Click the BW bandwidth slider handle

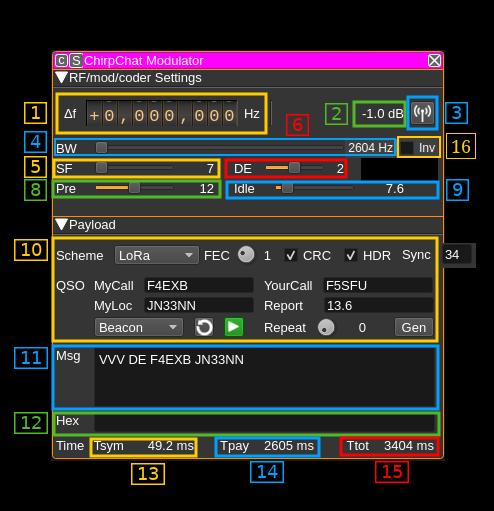101,148
